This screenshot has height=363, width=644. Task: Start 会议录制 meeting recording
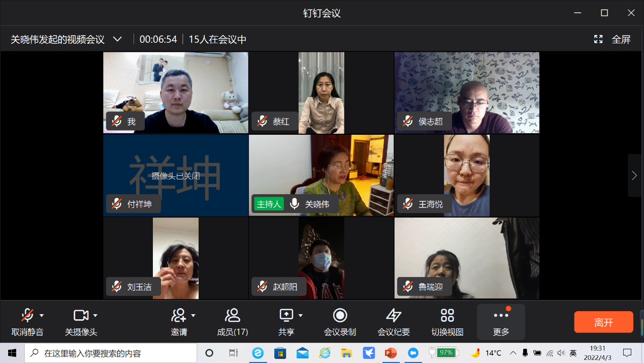coord(340,322)
